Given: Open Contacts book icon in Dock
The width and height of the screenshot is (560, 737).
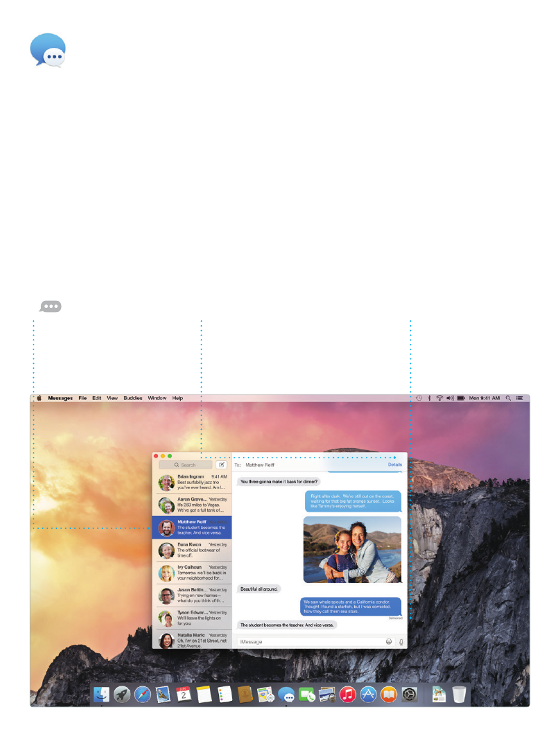Looking at the screenshot, I should [245, 694].
